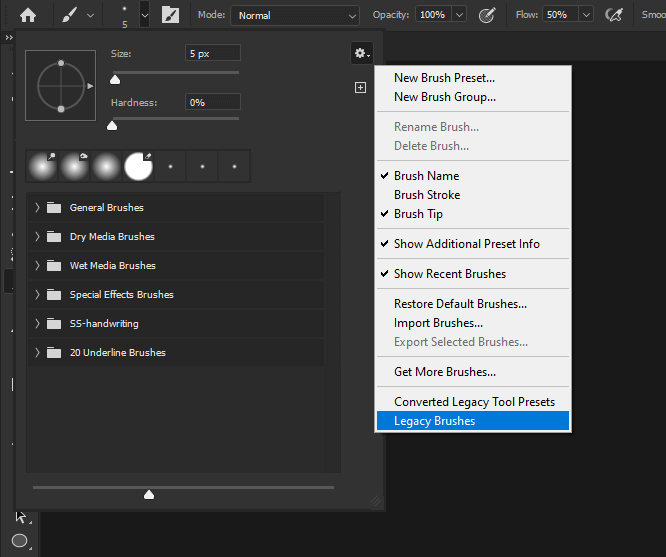
Task: Enable airbrush-style build-up icon
Action: pyautogui.click(x=615, y=15)
